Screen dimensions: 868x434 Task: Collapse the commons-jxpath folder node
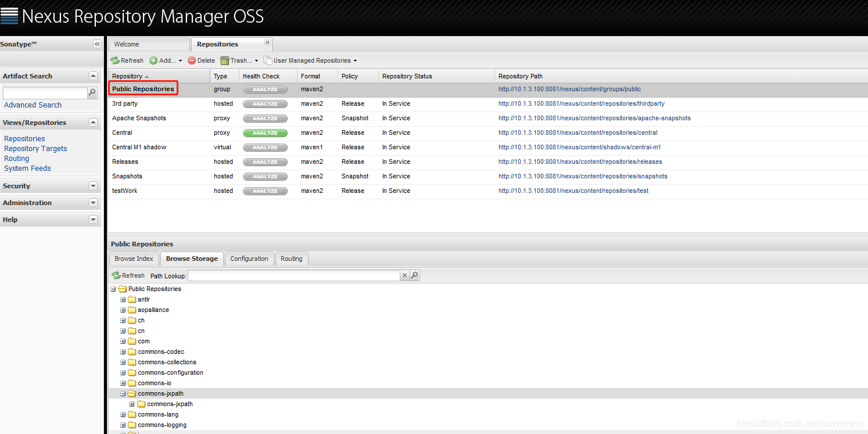[x=123, y=394]
